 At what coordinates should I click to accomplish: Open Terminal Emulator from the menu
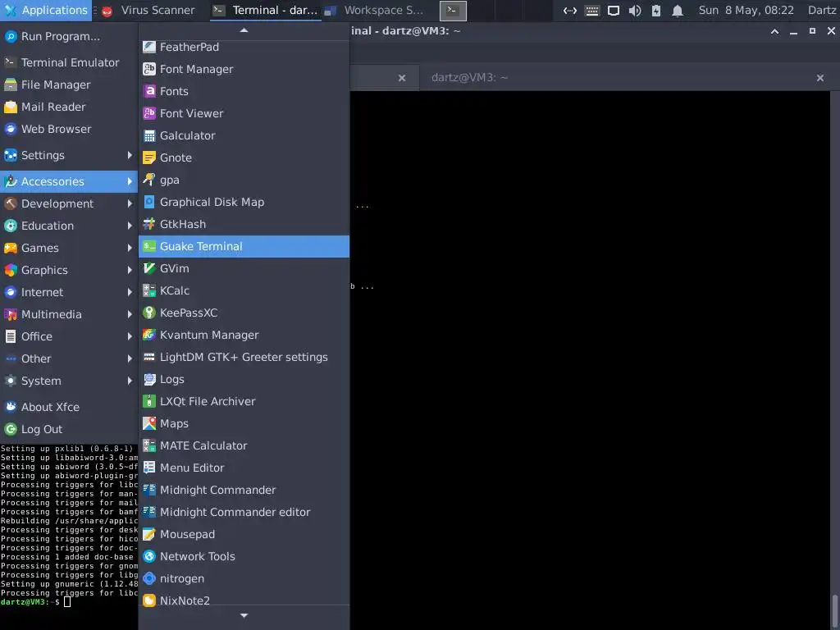pos(69,62)
